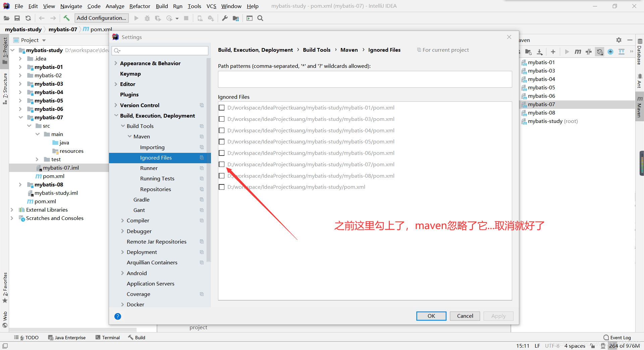Open the Favorites side tool window
The height and width of the screenshot is (350, 644).
(5, 288)
